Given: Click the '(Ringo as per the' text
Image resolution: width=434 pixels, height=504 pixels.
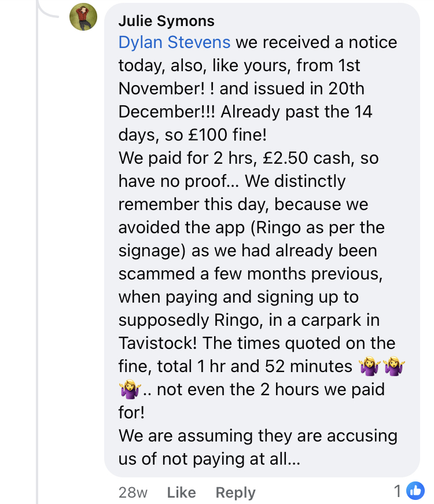Looking at the screenshot, I should [x=317, y=227].
